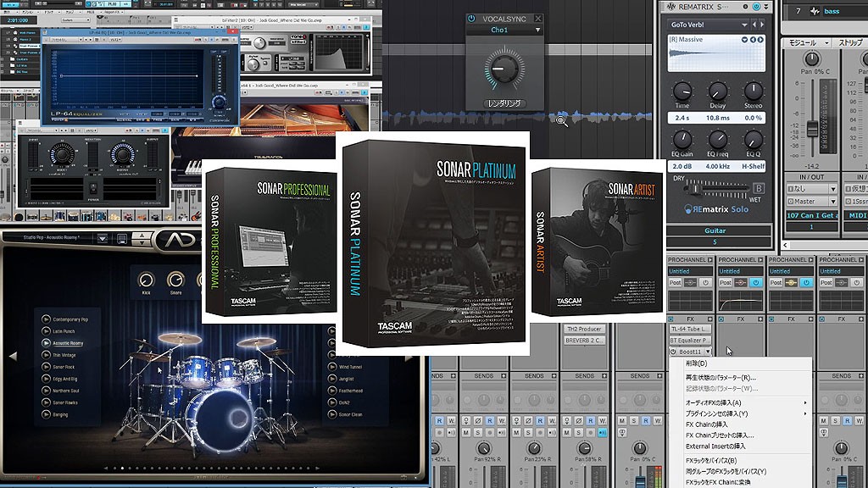The image size is (868, 488).
Task: Choose 削除(D) from the context menu
Action: pos(697,363)
